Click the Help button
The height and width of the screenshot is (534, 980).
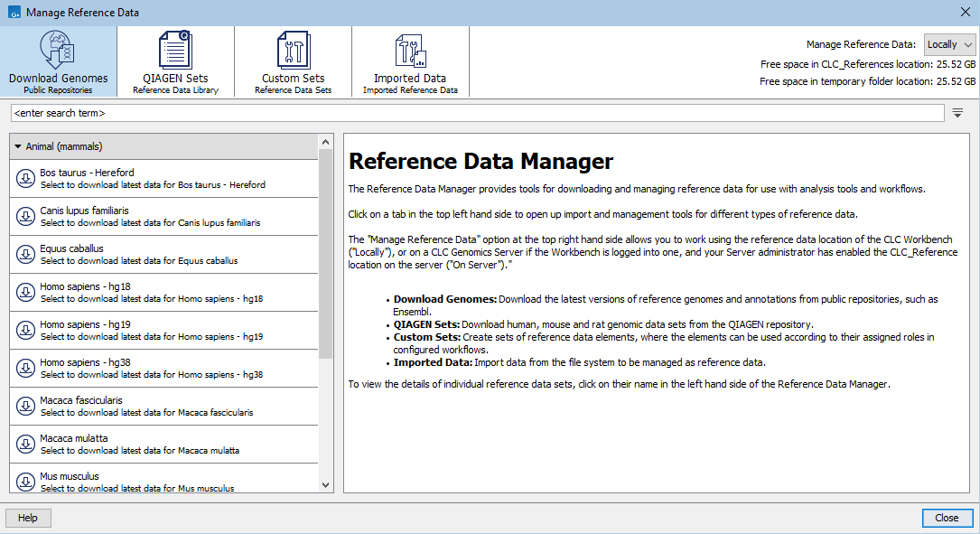coord(27,517)
